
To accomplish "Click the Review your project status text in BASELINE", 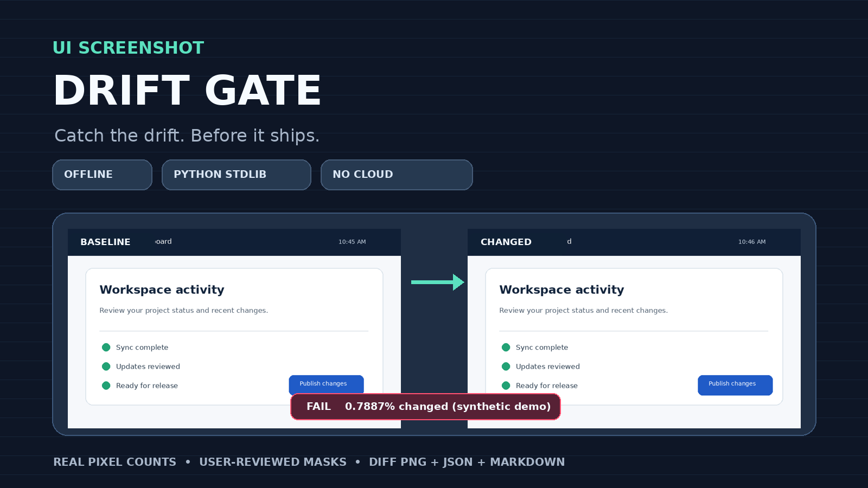I will point(184,311).
